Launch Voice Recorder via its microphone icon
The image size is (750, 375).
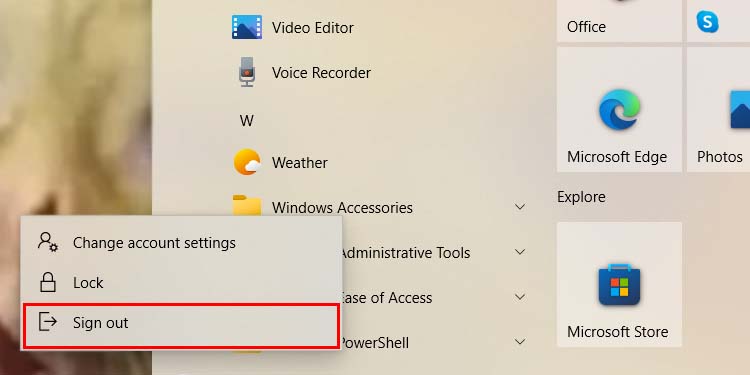247,72
